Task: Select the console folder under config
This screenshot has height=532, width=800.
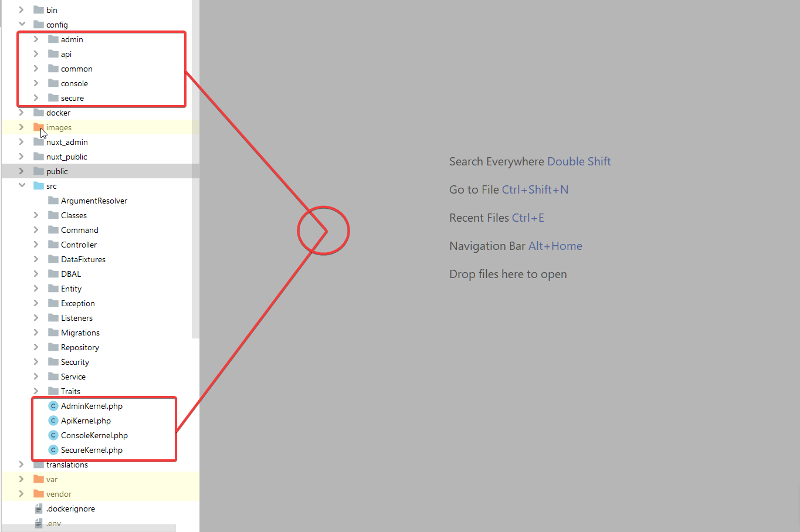Action: (x=74, y=83)
